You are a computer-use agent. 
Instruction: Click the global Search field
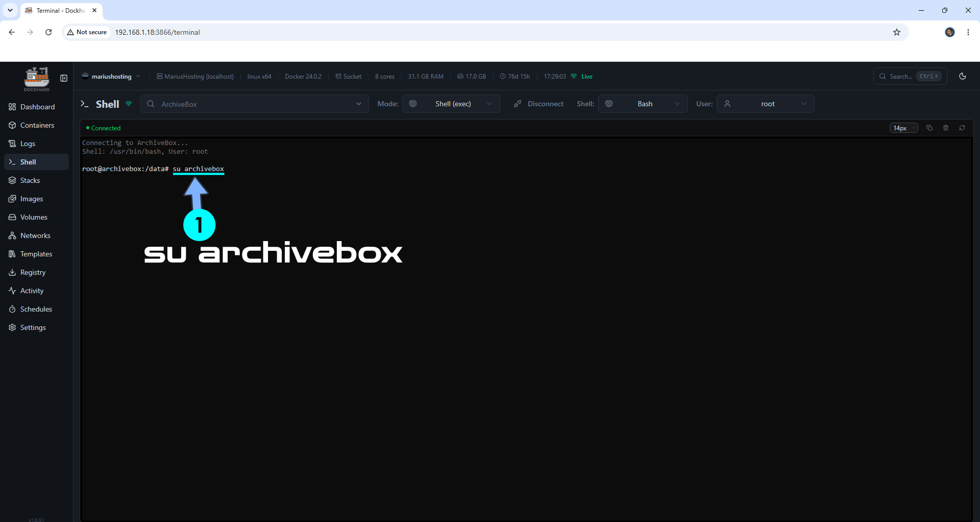(x=910, y=76)
